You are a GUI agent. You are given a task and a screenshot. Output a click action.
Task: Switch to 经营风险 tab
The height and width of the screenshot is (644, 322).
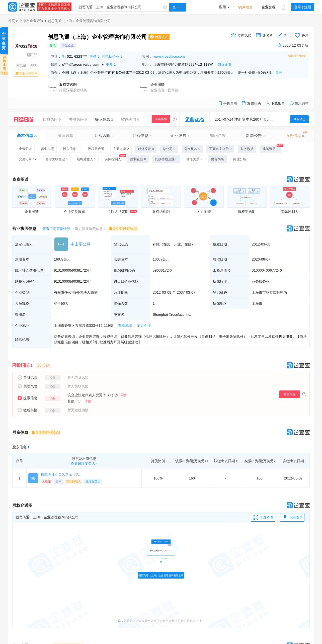click(104, 136)
